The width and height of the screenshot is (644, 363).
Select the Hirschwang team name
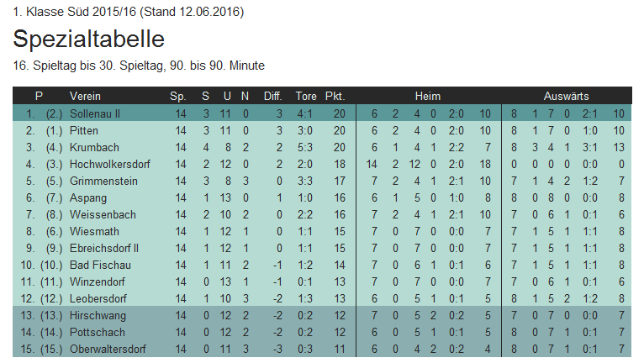click(97, 315)
